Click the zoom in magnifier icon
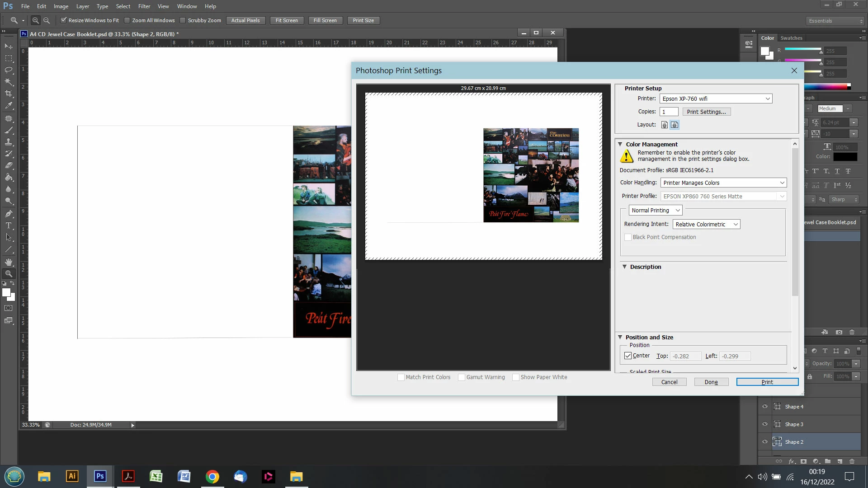The height and width of the screenshot is (488, 868). pos(36,20)
